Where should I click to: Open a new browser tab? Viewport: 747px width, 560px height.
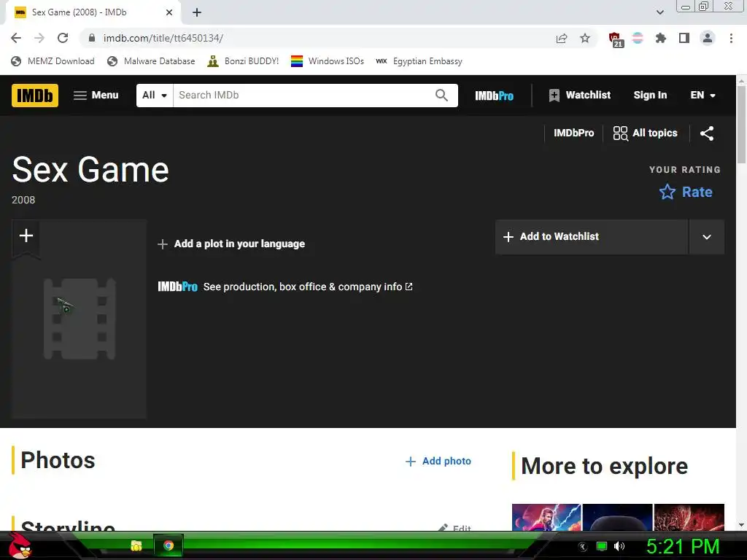197,12
